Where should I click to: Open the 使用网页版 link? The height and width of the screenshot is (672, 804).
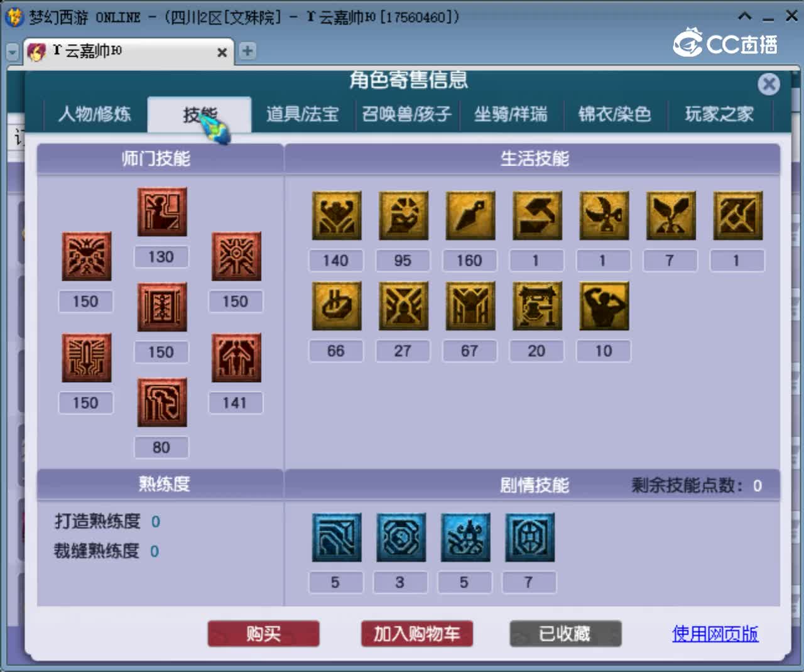coord(715,634)
